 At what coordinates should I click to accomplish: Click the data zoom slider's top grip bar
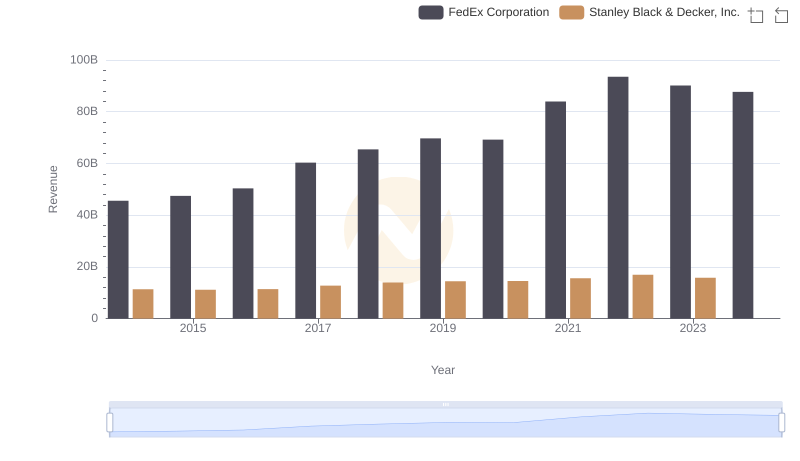445,404
